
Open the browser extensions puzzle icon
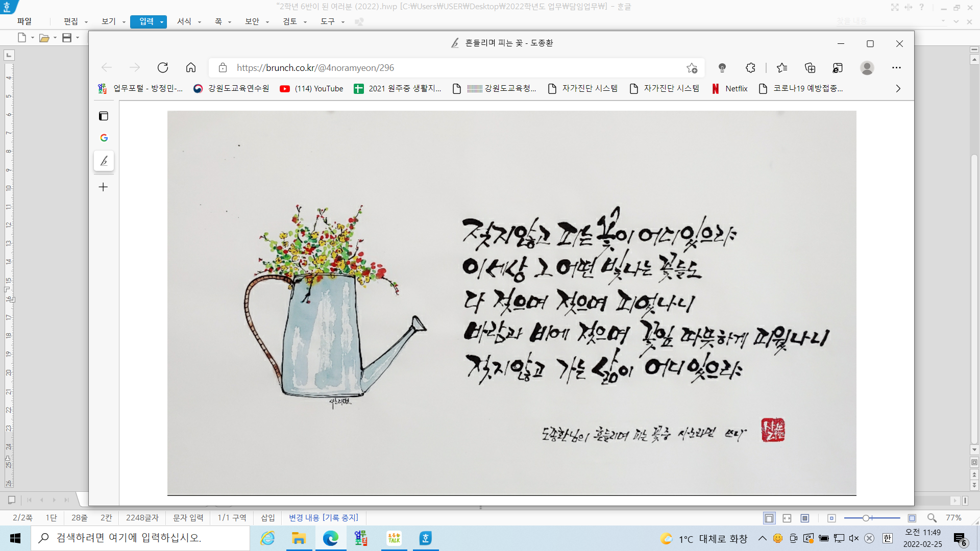750,67
